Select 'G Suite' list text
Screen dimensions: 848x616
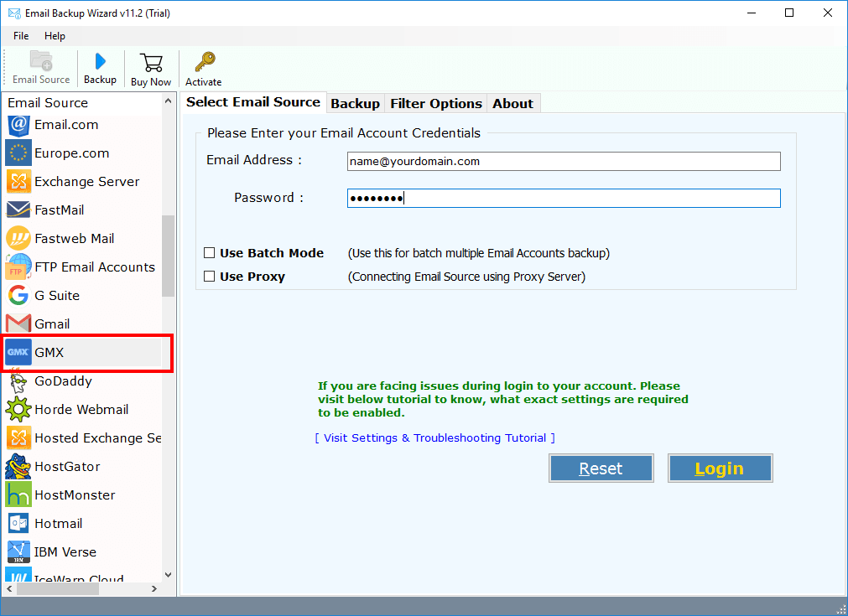[57, 296]
